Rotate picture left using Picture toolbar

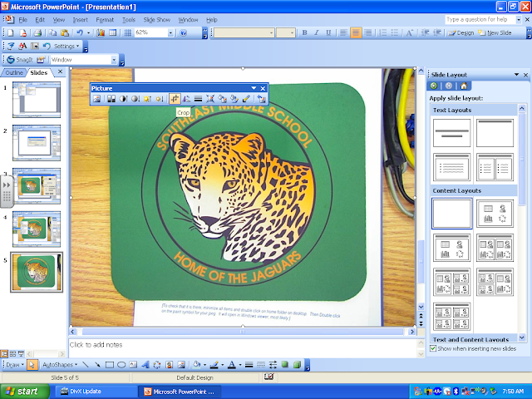click(x=186, y=99)
